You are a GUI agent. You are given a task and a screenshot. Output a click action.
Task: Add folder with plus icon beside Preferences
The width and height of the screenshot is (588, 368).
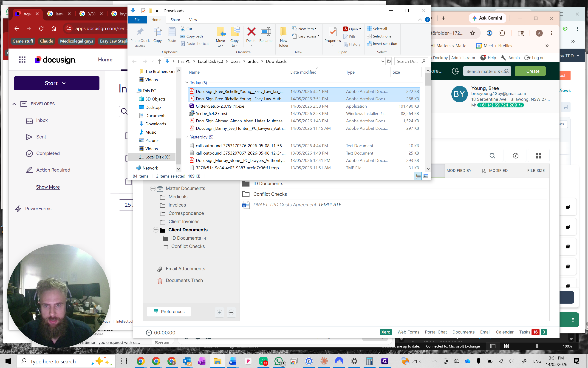tap(219, 312)
